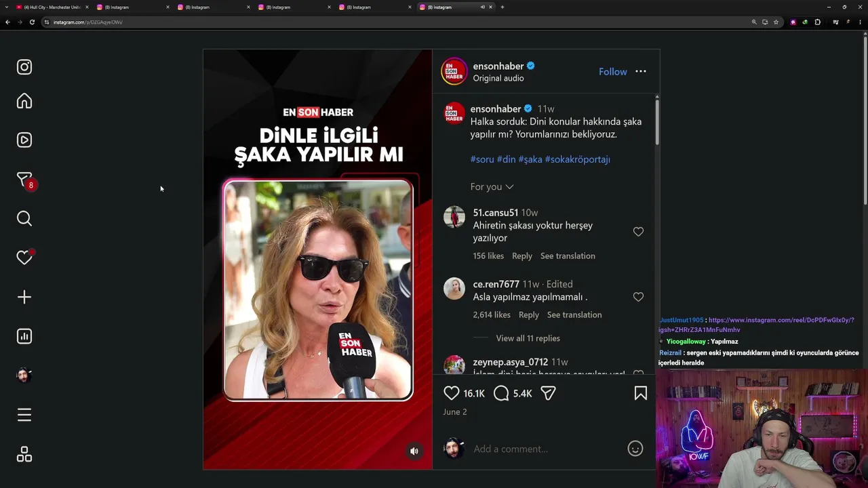Click the reel video of the woman
868x488 pixels.
[318, 290]
